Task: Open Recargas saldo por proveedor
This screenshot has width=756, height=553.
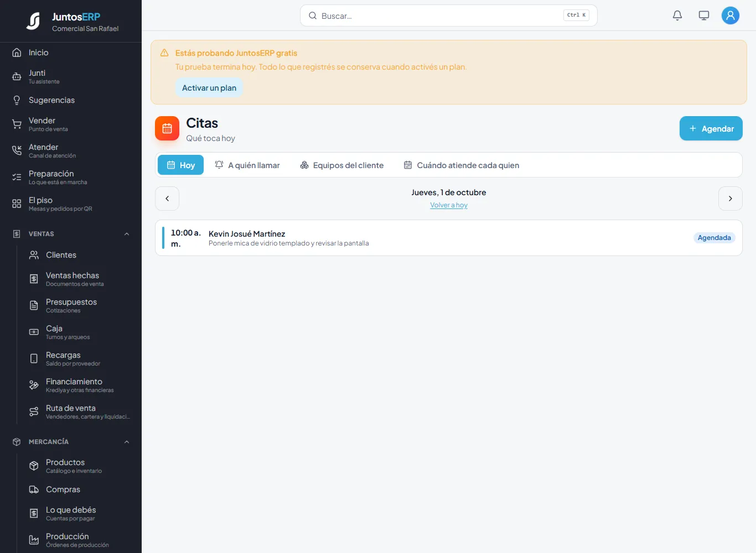Action: tap(79, 358)
